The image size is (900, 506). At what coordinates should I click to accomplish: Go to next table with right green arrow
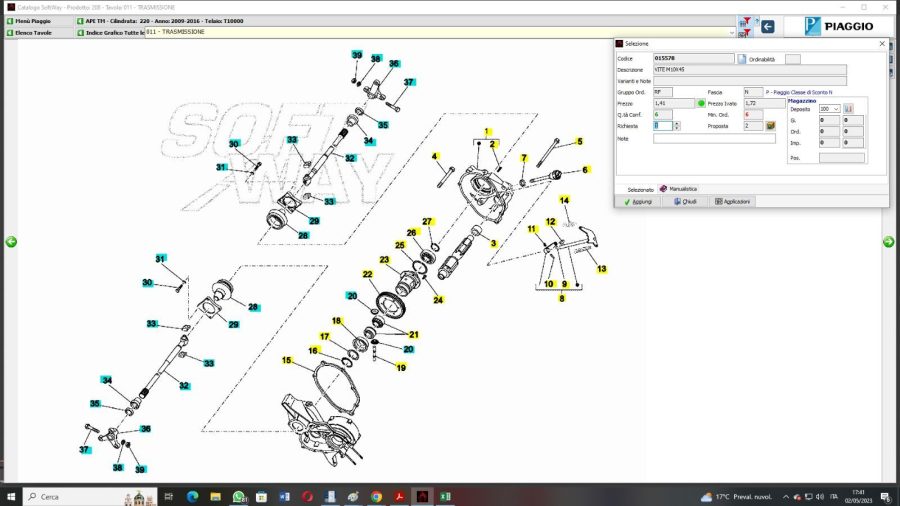click(x=888, y=242)
